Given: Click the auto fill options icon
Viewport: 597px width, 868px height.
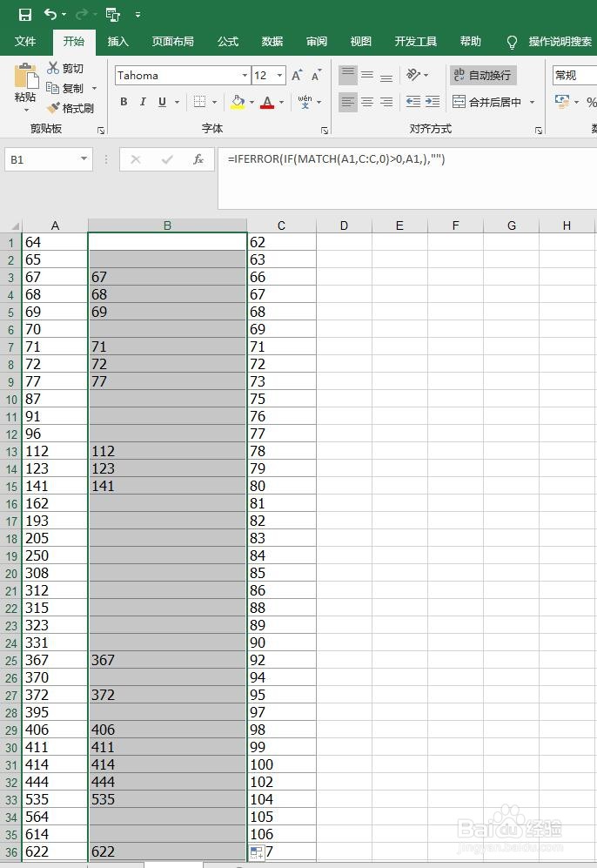Looking at the screenshot, I should 257,852.
